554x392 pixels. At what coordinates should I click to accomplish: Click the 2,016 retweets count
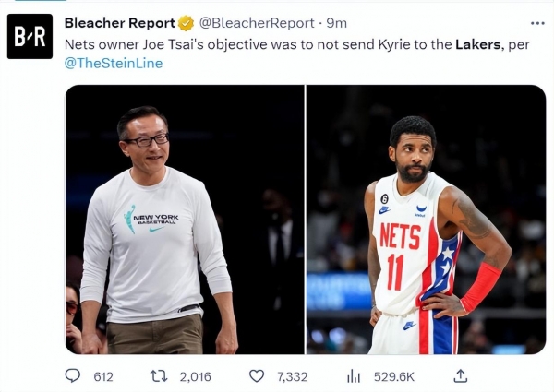(x=195, y=377)
